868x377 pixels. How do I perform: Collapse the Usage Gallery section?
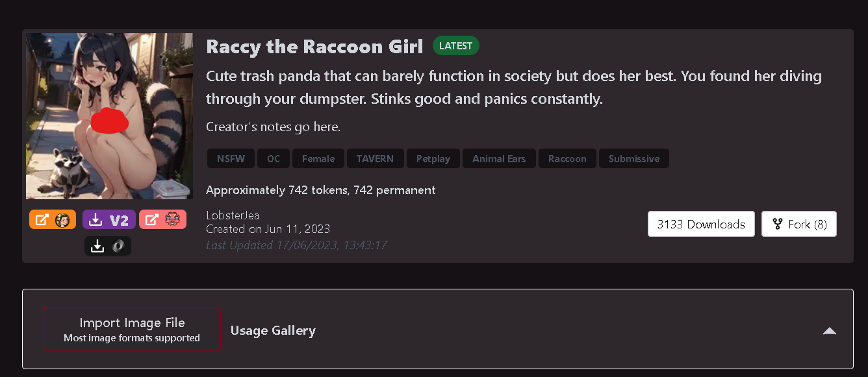pyautogui.click(x=829, y=331)
